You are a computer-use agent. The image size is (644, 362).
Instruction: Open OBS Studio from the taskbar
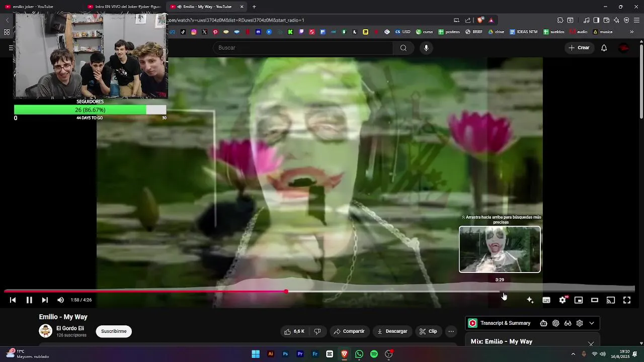click(x=388, y=354)
